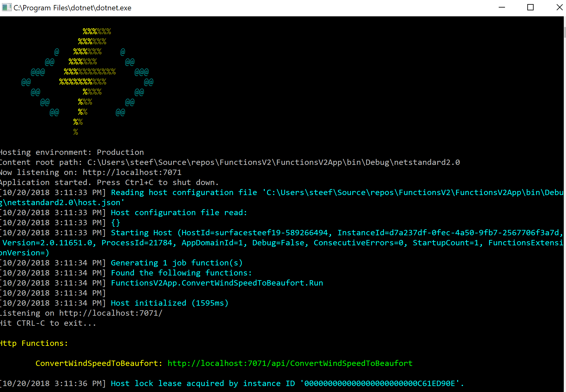
Task: Click 'Found the following functions:' log line
Action: [x=181, y=273]
